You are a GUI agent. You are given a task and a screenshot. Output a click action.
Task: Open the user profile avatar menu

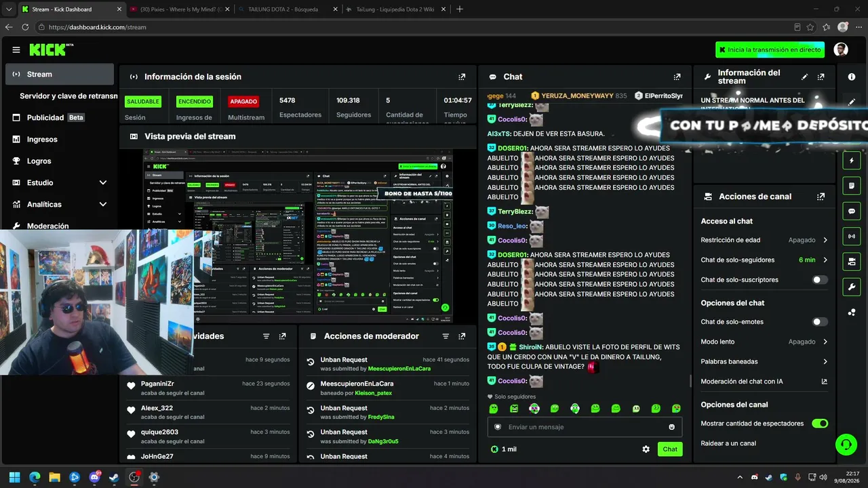pyautogui.click(x=841, y=49)
